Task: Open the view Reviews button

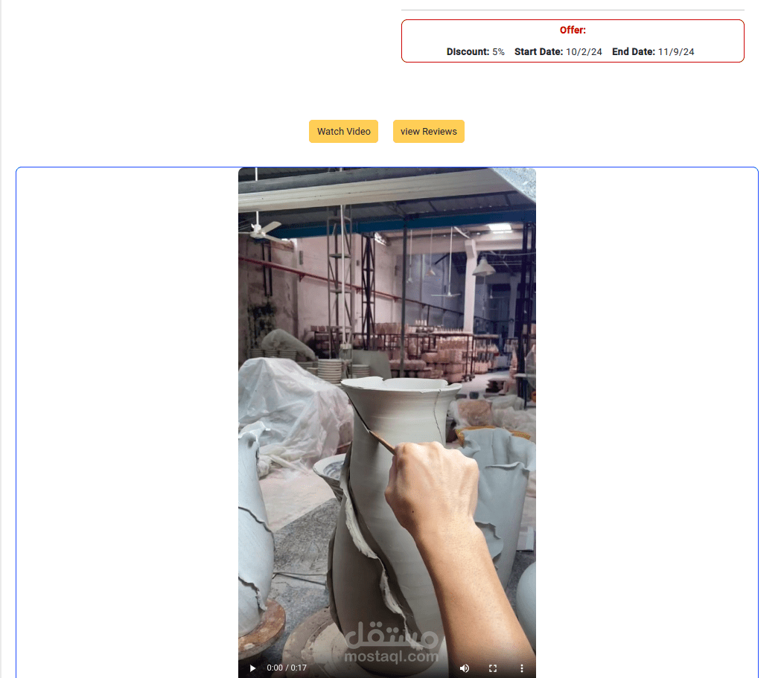Action: coord(429,132)
